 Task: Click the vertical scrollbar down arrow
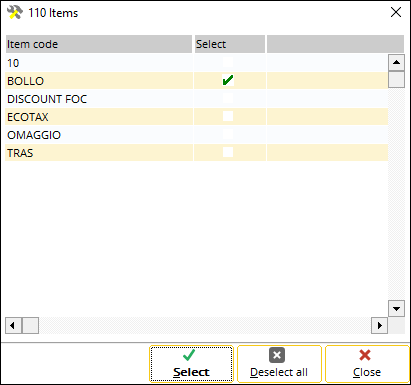coord(396,308)
